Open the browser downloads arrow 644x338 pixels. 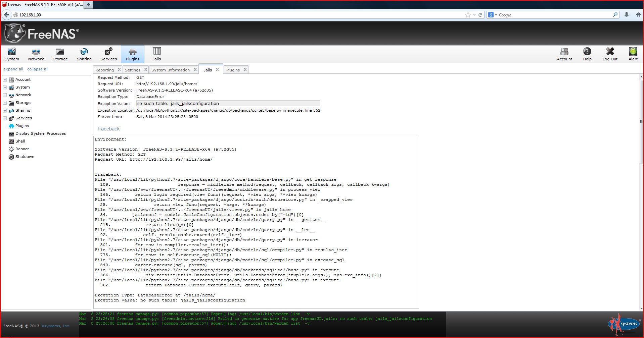click(626, 15)
